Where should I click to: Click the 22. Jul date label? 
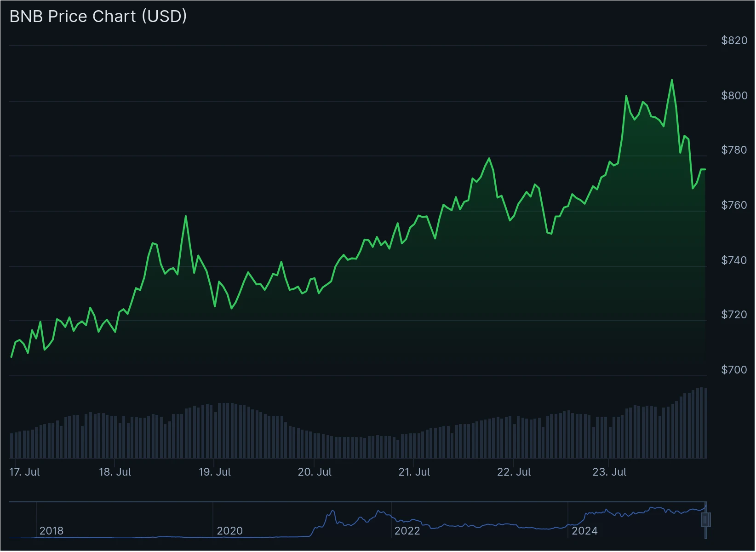tap(514, 472)
